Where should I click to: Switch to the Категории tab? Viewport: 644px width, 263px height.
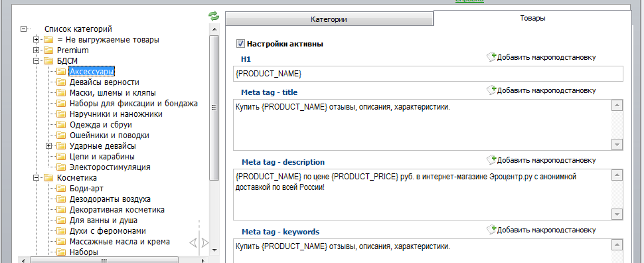329,19
